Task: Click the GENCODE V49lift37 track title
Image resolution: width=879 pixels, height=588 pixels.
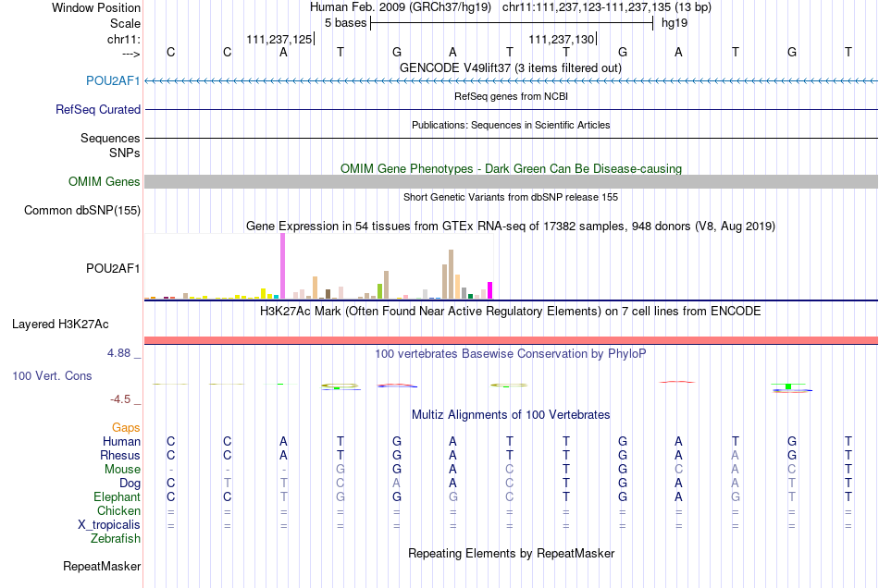Action: coord(510,67)
